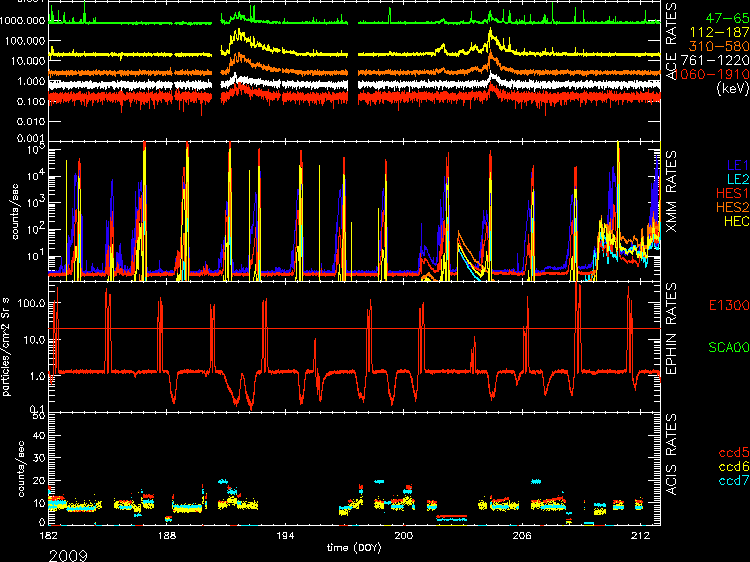Click the 310-580 orange legend entry

tap(715, 46)
